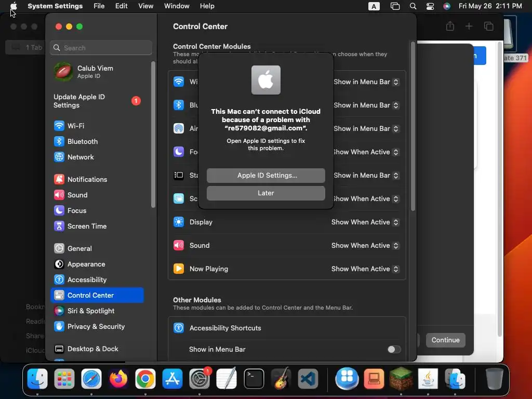Viewport: 532px width, 399px height.
Task: Select Bluetooth in the sidebar
Action: [97, 141]
